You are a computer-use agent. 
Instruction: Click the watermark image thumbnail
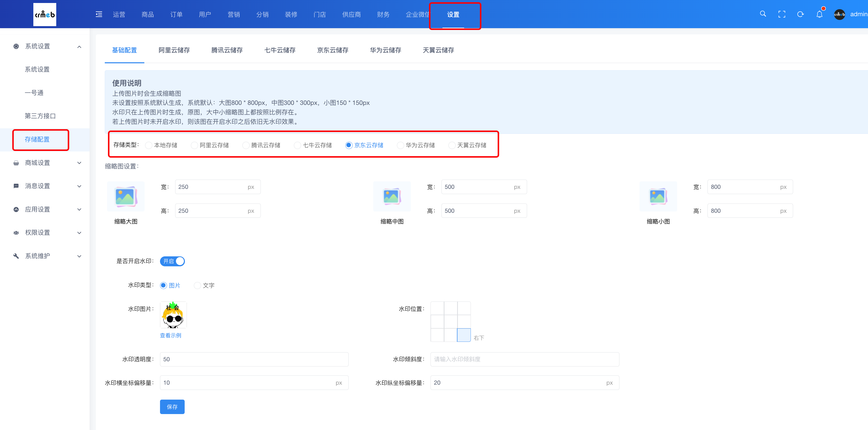pos(173,315)
